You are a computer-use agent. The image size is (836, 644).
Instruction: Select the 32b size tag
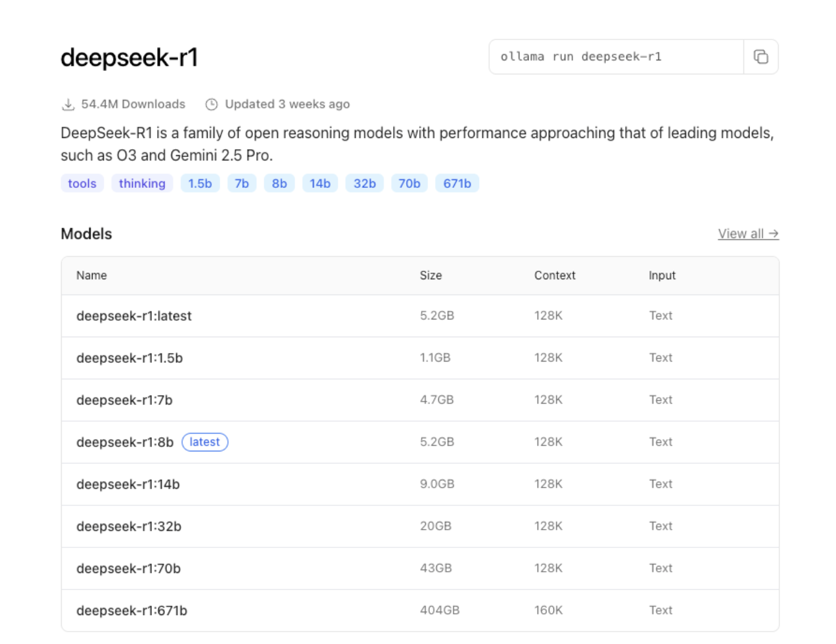pyautogui.click(x=365, y=183)
